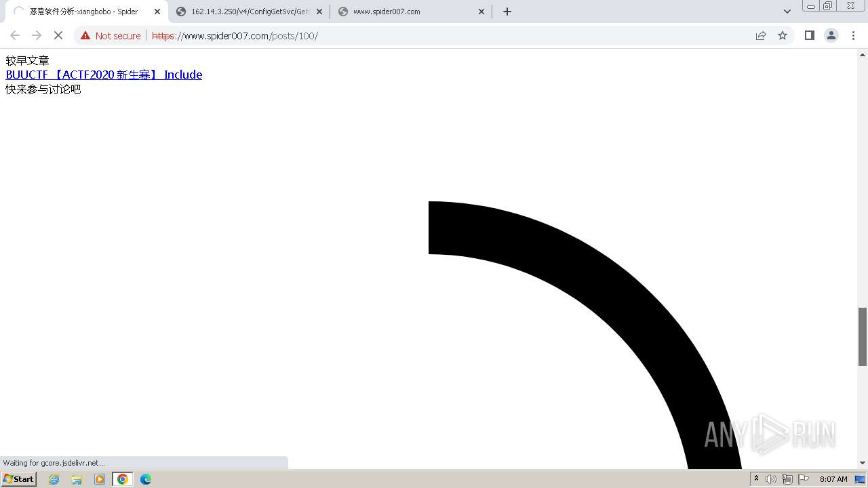Open the Windows Start menu
The image size is (868, 488).
click(19, 479)
